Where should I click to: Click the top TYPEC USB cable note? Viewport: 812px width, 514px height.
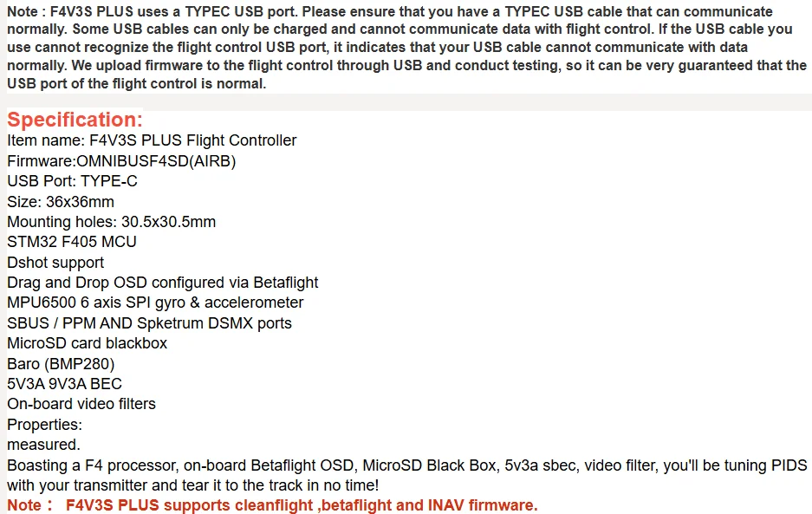point(406,47)
